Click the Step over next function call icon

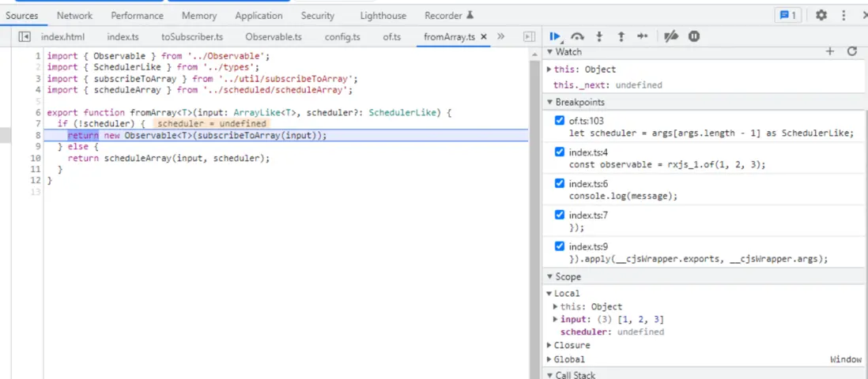click(578, 36)
